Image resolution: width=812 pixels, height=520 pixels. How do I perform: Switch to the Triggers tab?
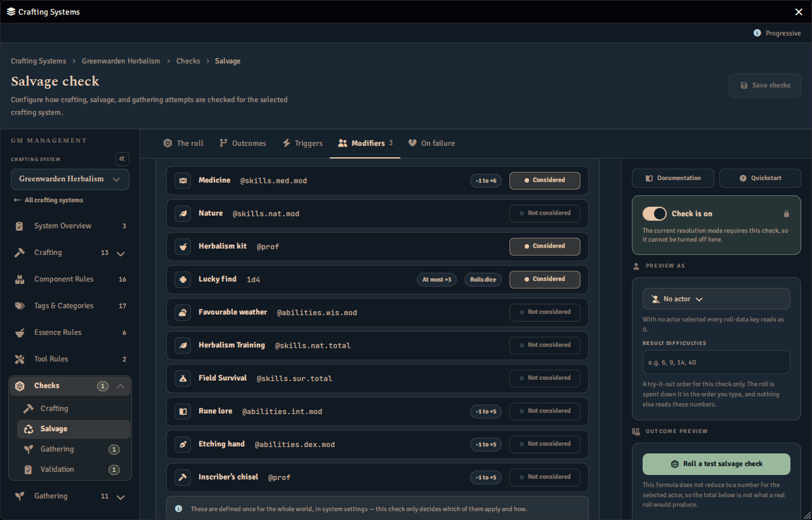point(302,143)
